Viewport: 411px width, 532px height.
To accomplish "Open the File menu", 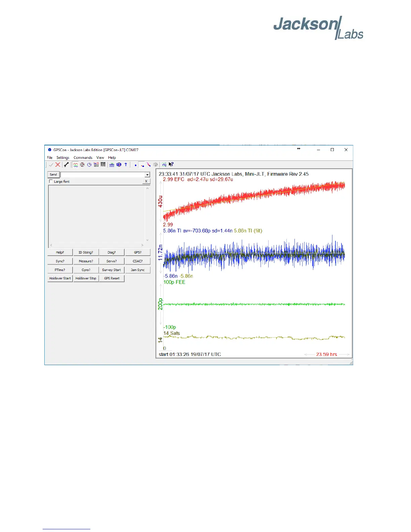I will [50, 158].
